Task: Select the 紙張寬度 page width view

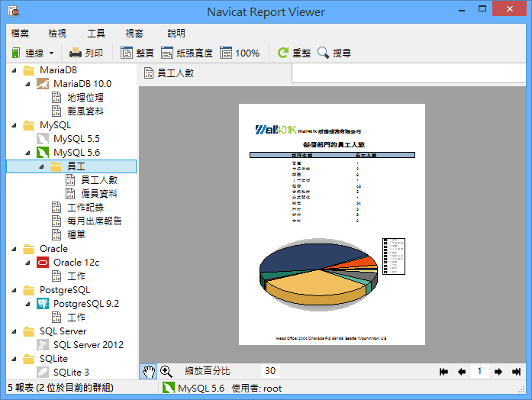Action: [x=186, y=53]
